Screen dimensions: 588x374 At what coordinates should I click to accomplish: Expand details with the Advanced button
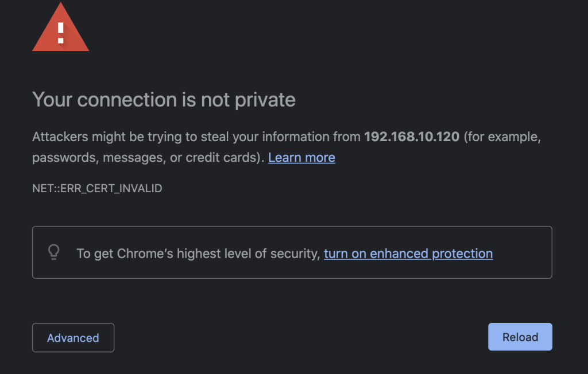click(73, 338)
